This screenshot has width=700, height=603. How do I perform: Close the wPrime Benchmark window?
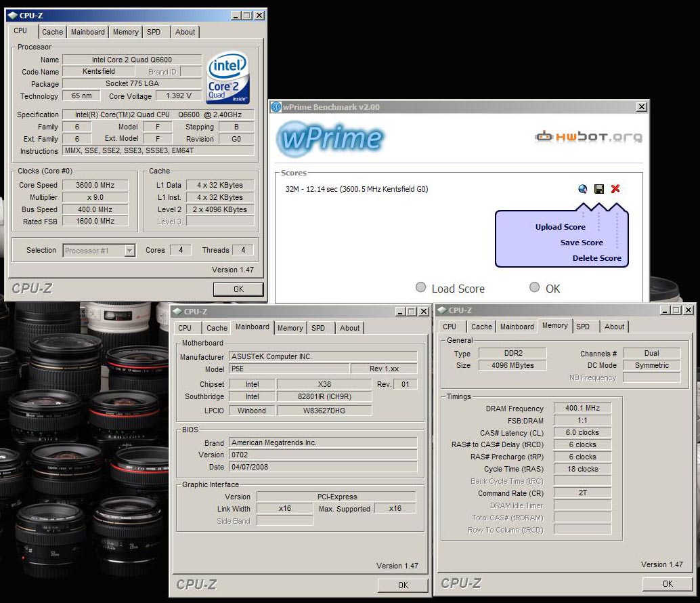pos(642,107)
